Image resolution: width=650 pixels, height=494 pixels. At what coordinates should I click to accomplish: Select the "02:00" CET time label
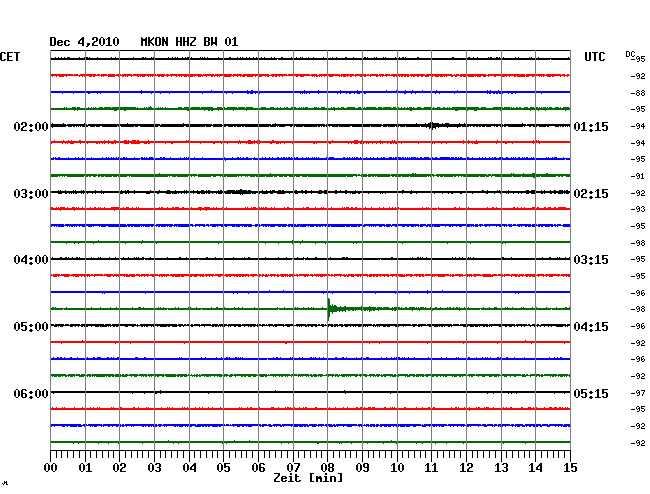(31, 126)
